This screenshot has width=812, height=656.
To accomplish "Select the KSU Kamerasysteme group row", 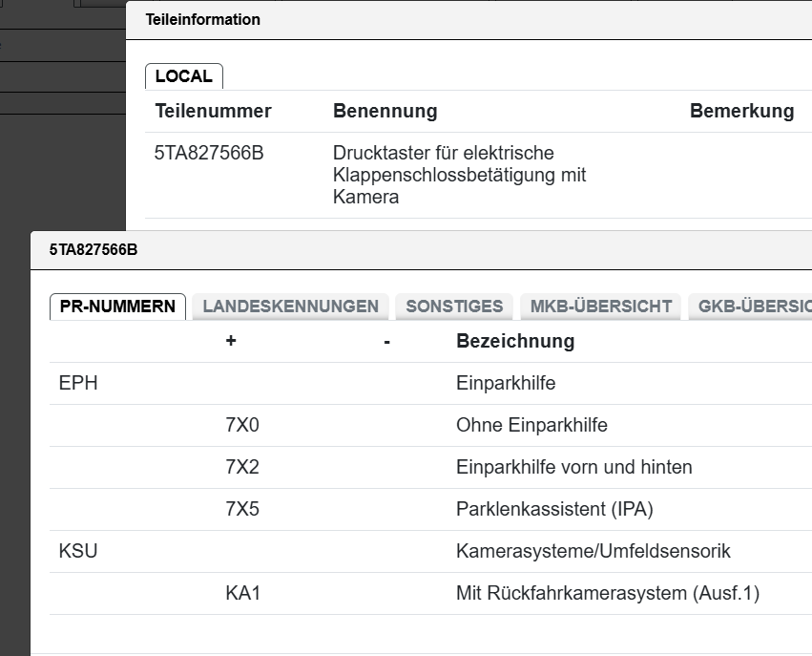I will pos(431,551).
